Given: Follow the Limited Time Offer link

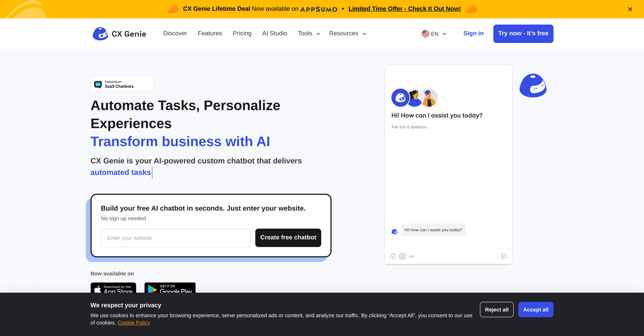Looking at the screenshot, I should pos(404,9).
